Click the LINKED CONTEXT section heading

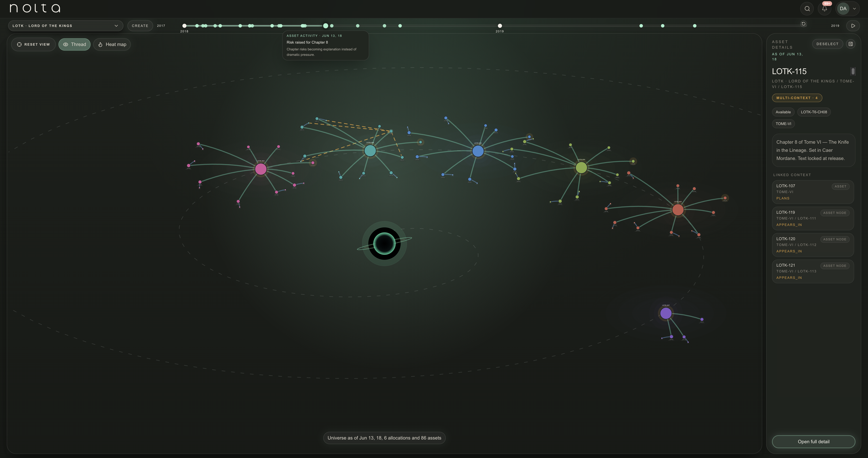(792, 175)
